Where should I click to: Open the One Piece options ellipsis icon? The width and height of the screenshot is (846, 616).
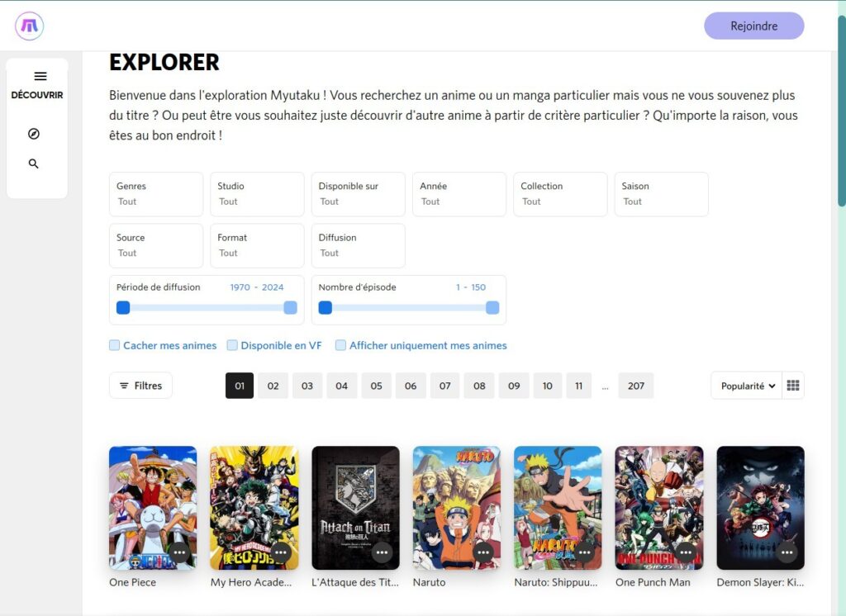point(179,552)
